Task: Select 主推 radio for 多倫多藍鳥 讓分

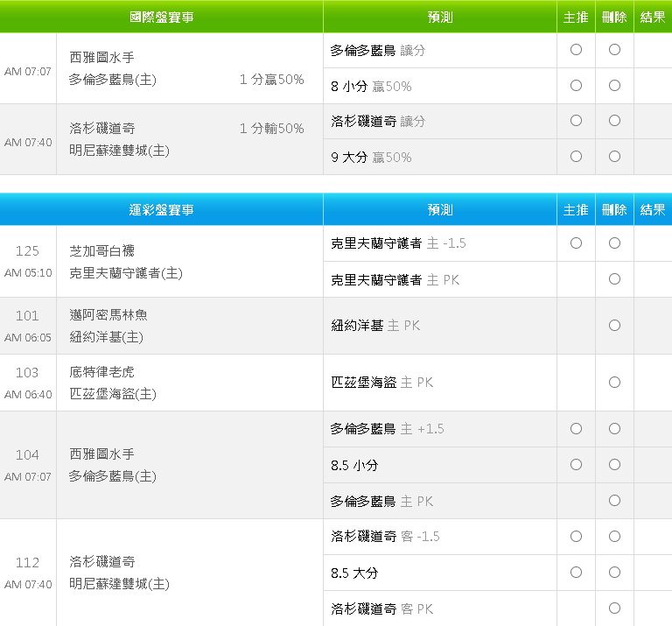Action: [576, 50]
